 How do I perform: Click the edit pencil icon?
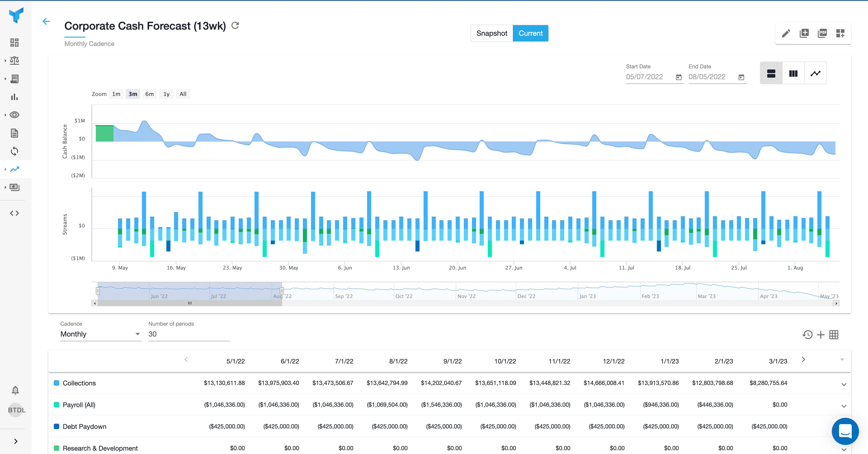(786, 33)
